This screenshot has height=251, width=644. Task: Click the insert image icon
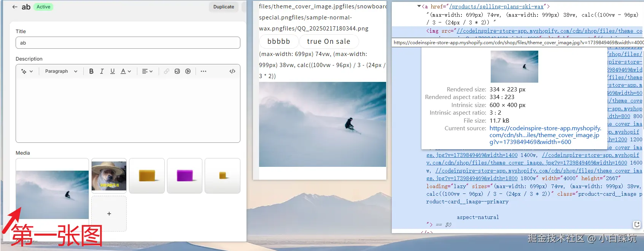(177, 71)
